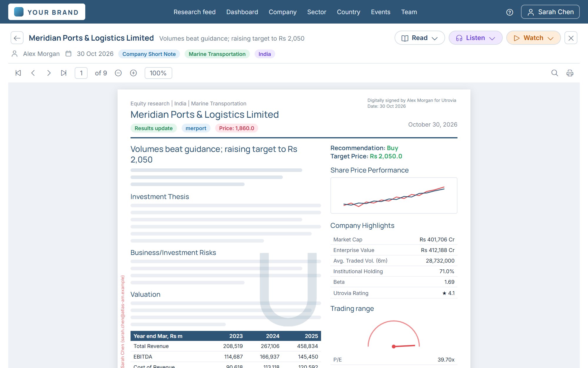Zoom out with the minus icon
The height and width of the screenshot is (368, 588).
118,73
